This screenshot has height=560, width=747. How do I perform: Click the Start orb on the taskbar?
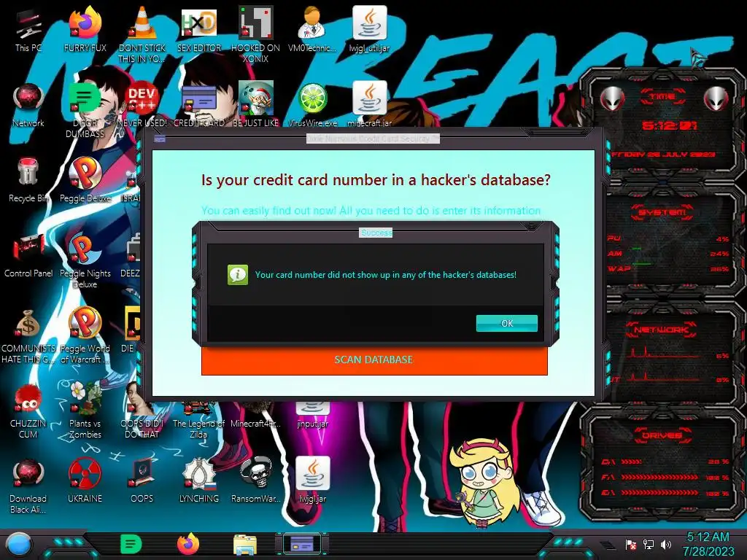pos(19,544)
